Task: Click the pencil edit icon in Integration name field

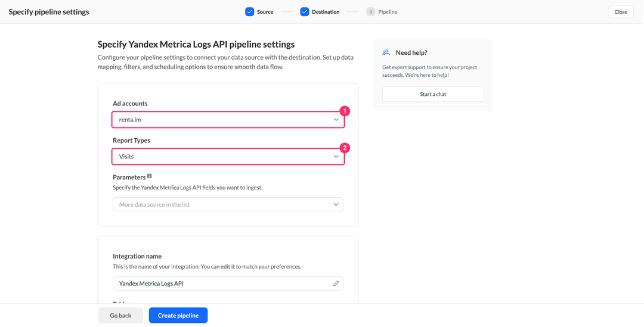Action: coord(336,284)
